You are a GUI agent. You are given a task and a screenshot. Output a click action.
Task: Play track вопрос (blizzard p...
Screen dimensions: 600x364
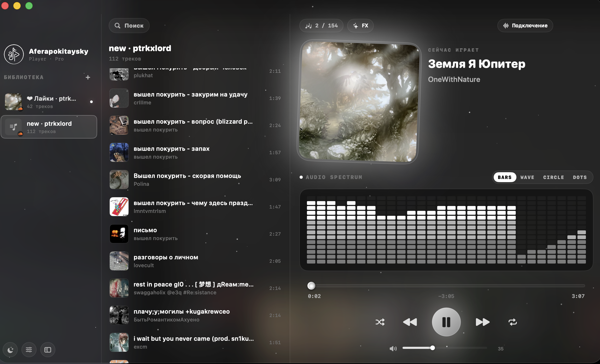[x=195, y=126]
